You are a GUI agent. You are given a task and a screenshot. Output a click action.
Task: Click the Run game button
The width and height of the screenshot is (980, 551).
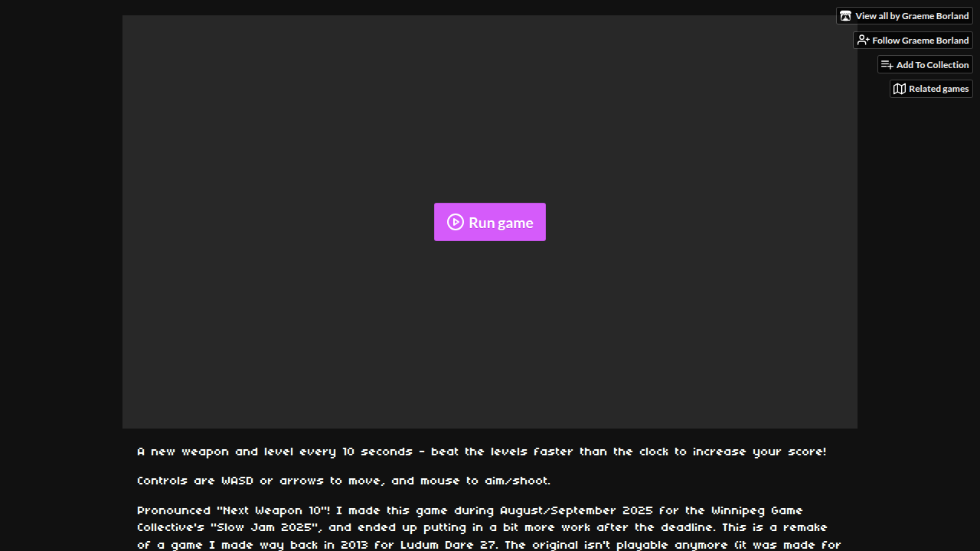[x=490, y=222]
